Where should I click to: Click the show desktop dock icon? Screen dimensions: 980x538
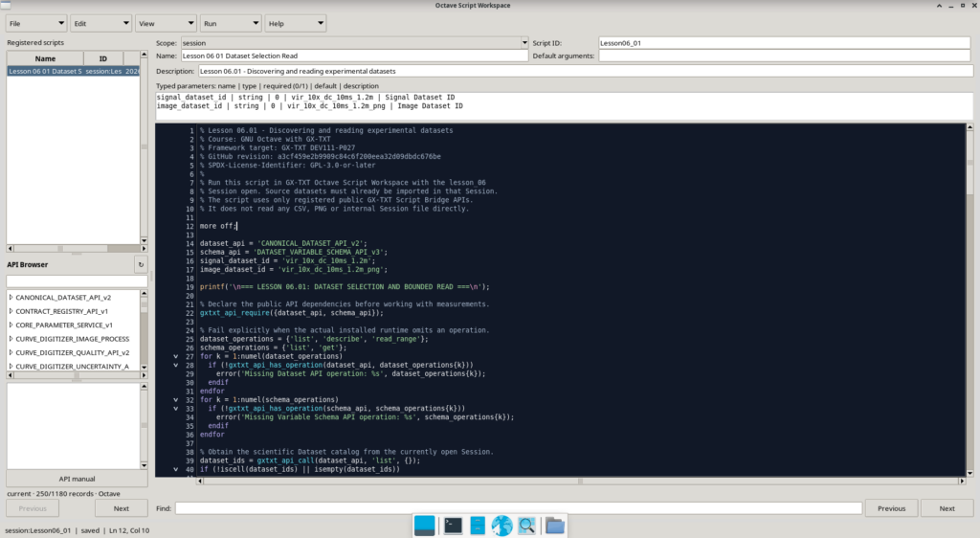424,526
